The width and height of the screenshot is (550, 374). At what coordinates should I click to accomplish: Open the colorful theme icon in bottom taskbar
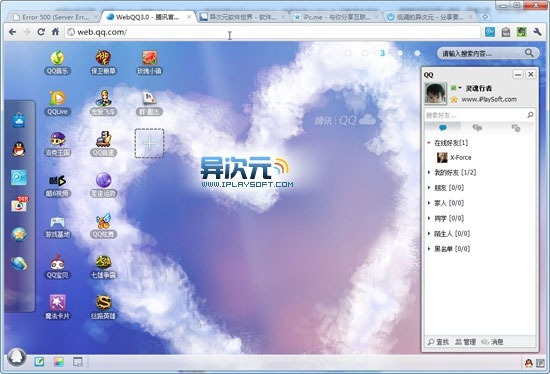[59, 362]
